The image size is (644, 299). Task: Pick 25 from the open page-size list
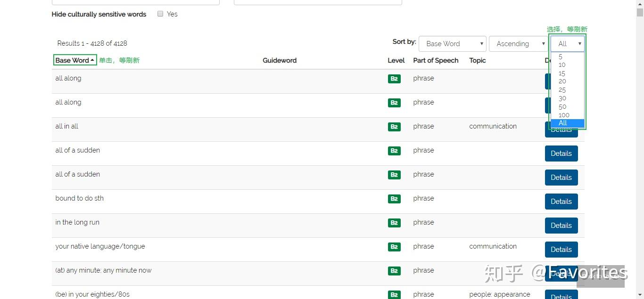tap(562, 90)
